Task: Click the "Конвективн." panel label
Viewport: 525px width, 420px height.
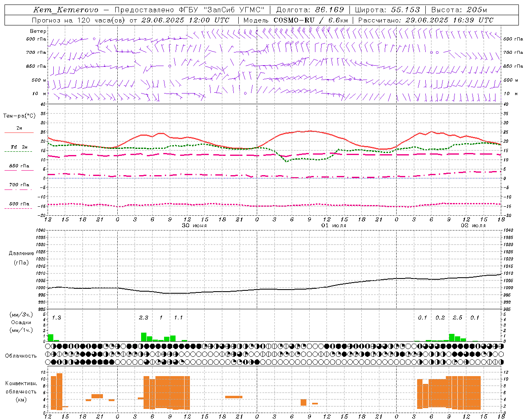Action: tap(21, 383)
